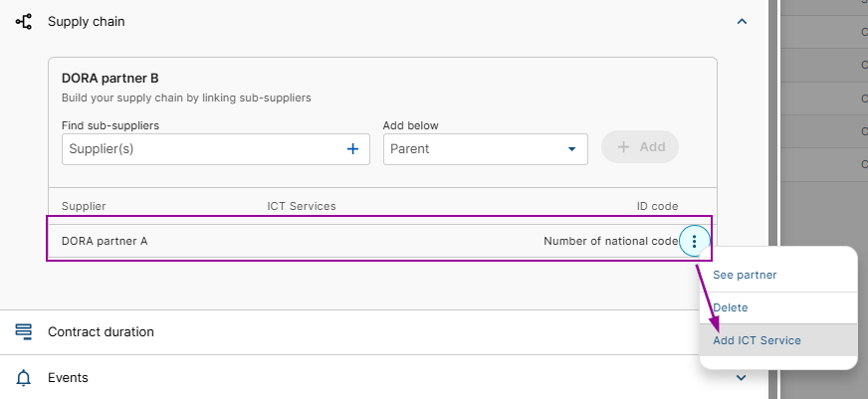The height and width of the screenshot is (399, 868).
Task: Choose Delete from the context menu
Action: click(730, 308)
